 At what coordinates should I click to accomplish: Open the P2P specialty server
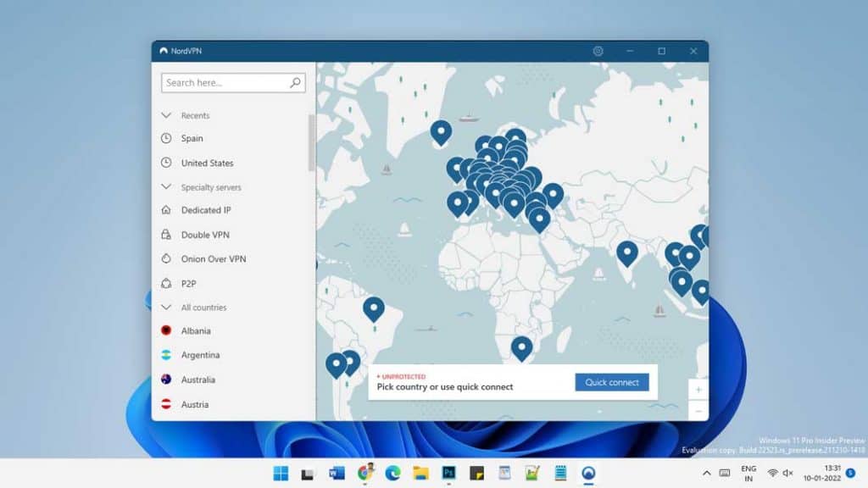click(190, 283)
